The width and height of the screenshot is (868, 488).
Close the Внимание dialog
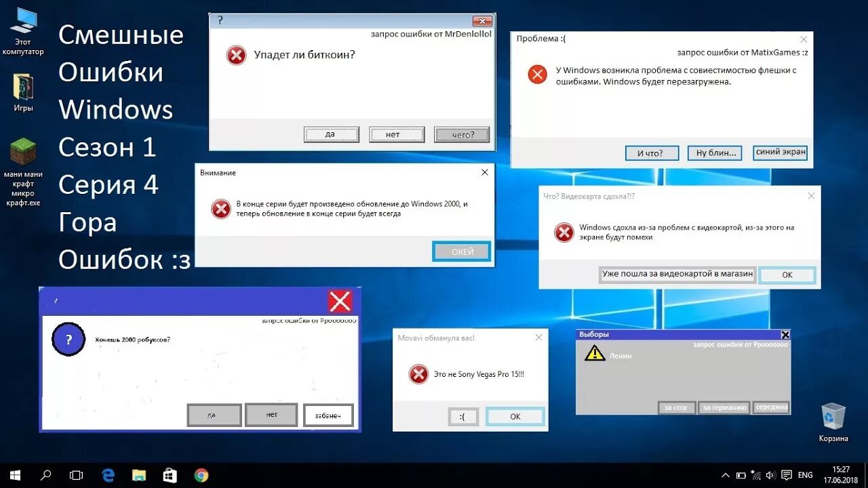tap(484, 173)
